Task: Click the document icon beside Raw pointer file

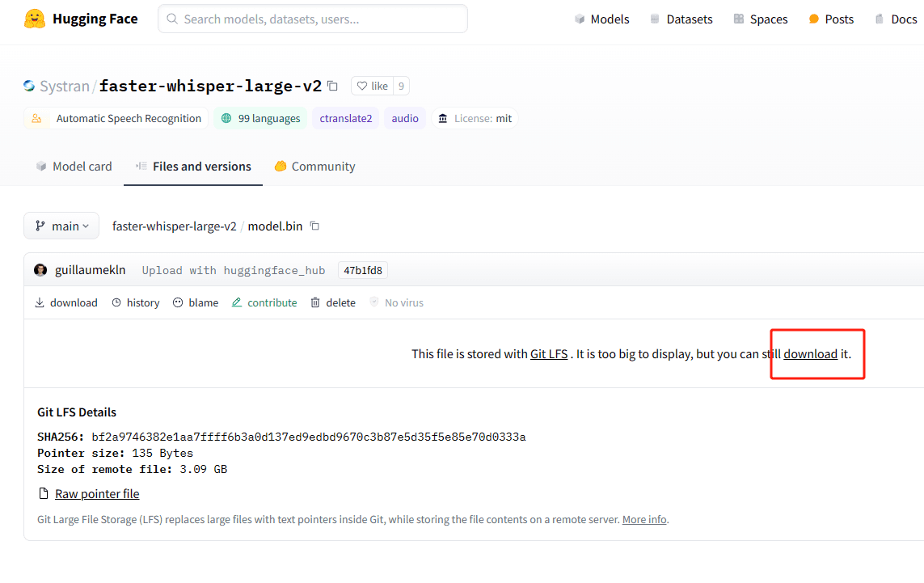Action: pos(42,493)
